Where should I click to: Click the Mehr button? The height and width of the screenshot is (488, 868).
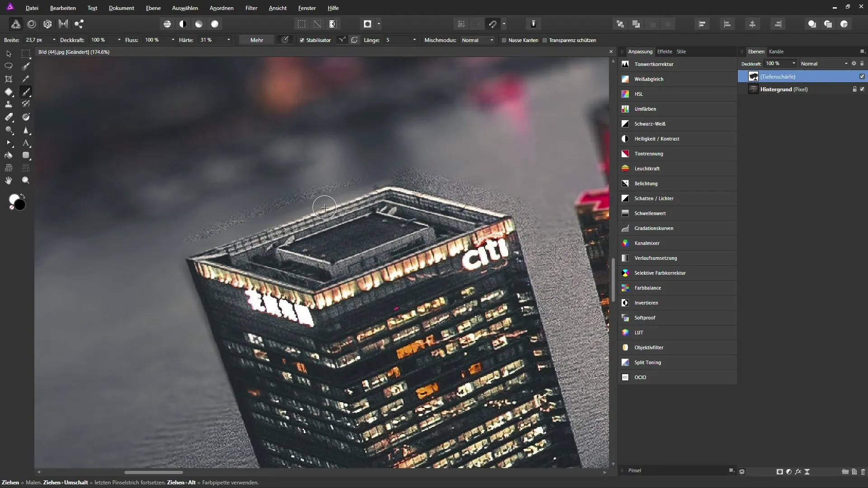pos(257,40)
